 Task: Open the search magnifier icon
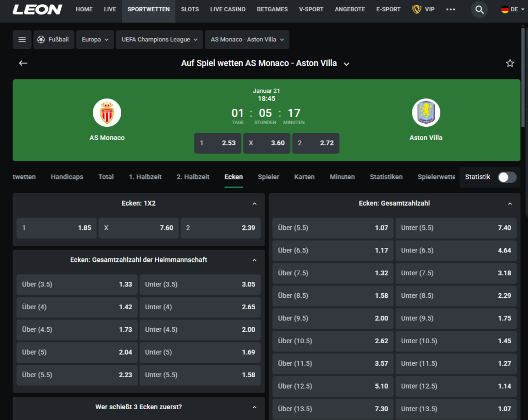click(479, 9)
